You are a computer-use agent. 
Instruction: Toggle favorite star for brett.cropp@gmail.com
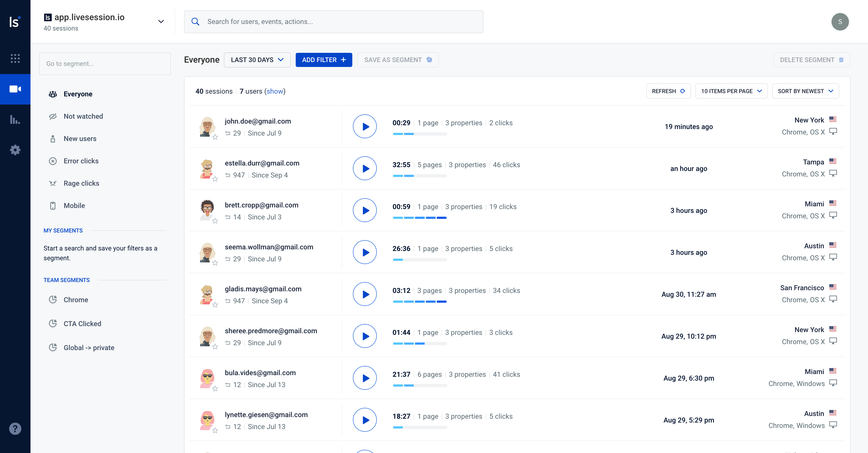(215, 221)
